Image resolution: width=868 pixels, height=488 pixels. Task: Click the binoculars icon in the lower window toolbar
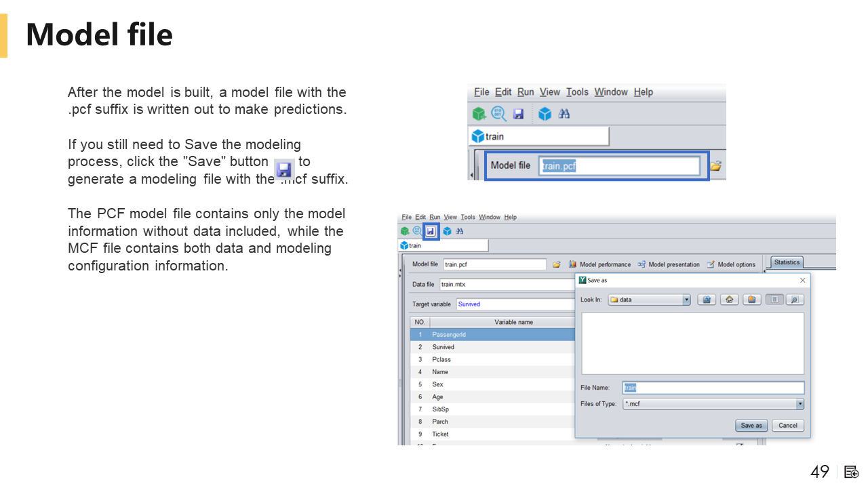tap(460, 231)
